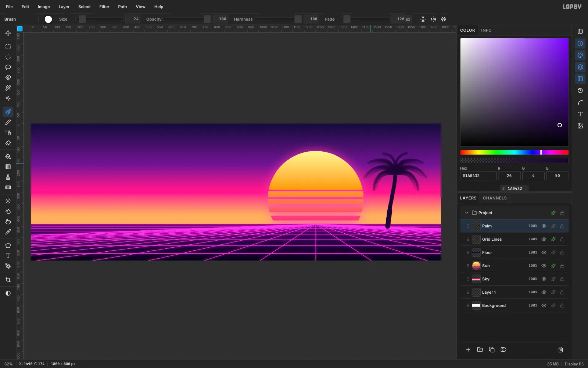This screenshot has width=588, height=368.
Task: Select the rectangular marquee tool
Action: (x=8, y=47)
